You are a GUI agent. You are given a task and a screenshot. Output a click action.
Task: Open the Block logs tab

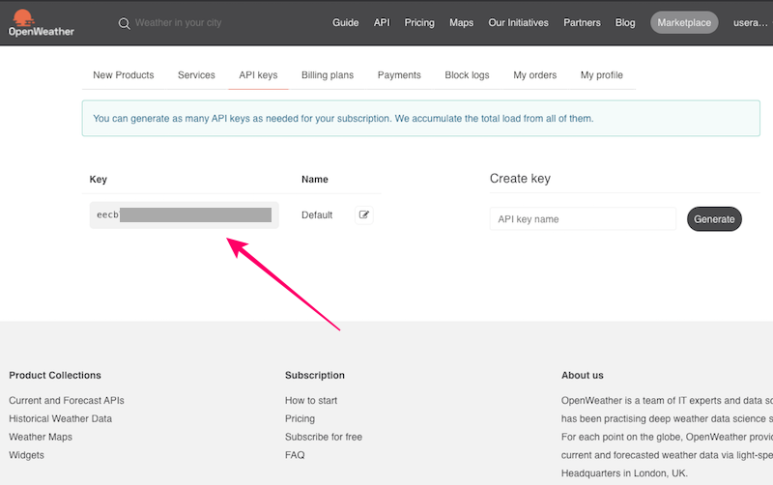[467, 75]
